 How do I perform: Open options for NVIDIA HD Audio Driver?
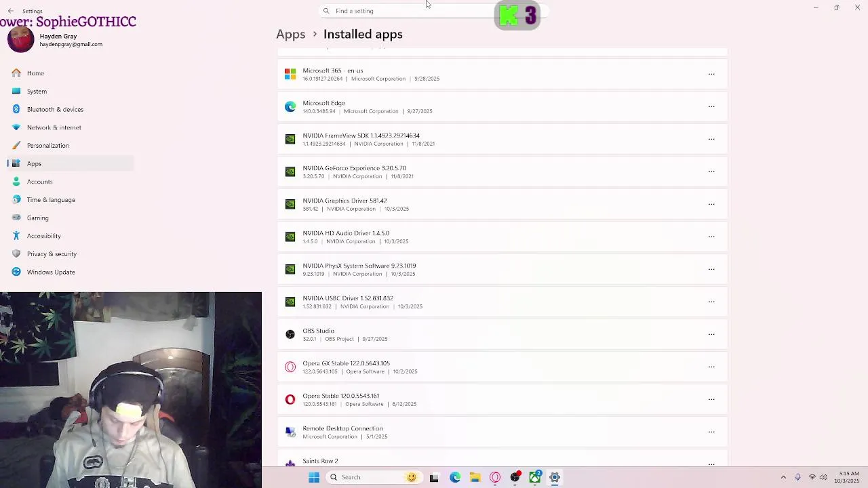click(x=711, y=237)
